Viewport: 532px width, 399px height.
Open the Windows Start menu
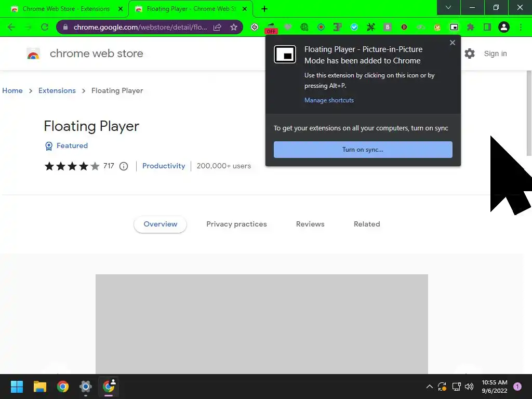(17, 387)
